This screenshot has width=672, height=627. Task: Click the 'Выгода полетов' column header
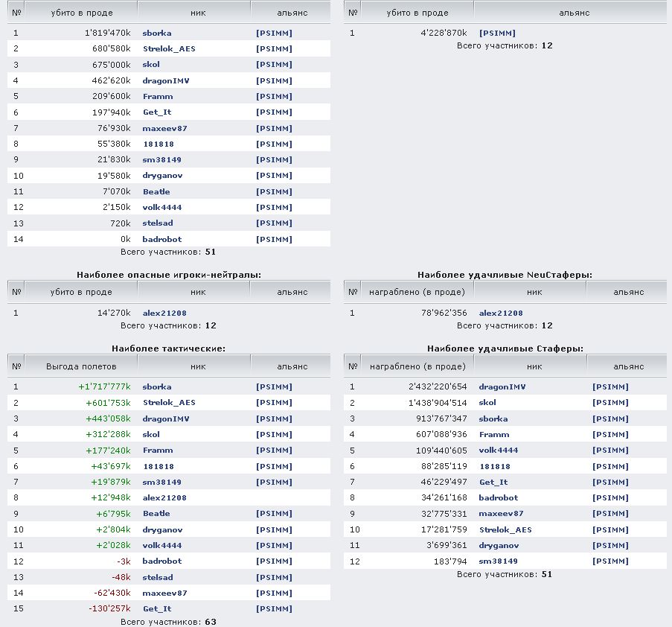coord(81,366)
